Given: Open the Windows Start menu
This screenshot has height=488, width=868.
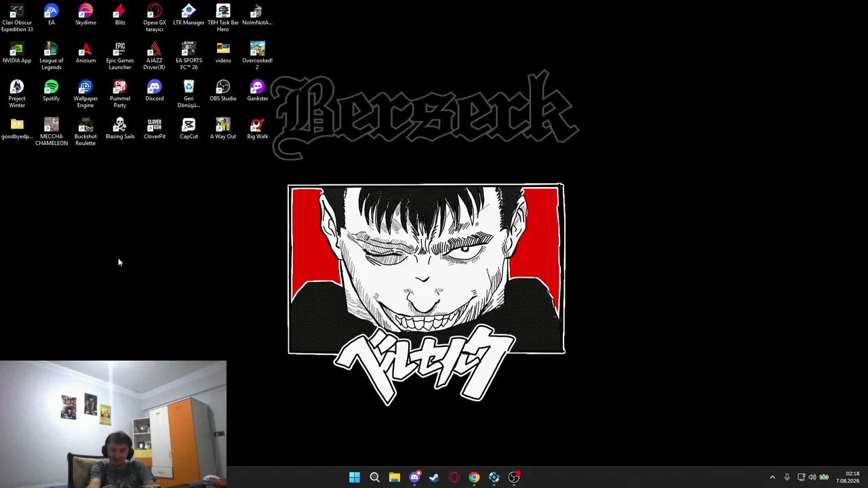Looking at the screenshot, I should [355, 477].
